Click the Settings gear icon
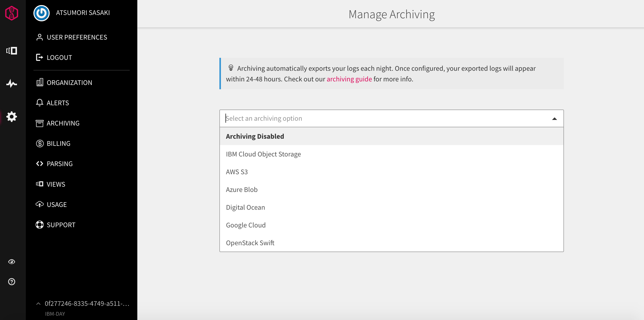This screenshot has height=320, width=644. click(12, 117)
